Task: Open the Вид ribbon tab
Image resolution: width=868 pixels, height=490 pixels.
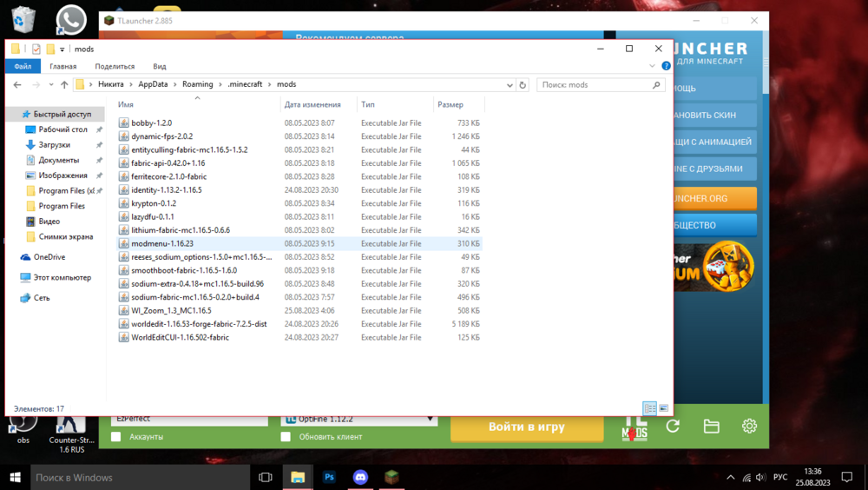Action: (160, 66)
